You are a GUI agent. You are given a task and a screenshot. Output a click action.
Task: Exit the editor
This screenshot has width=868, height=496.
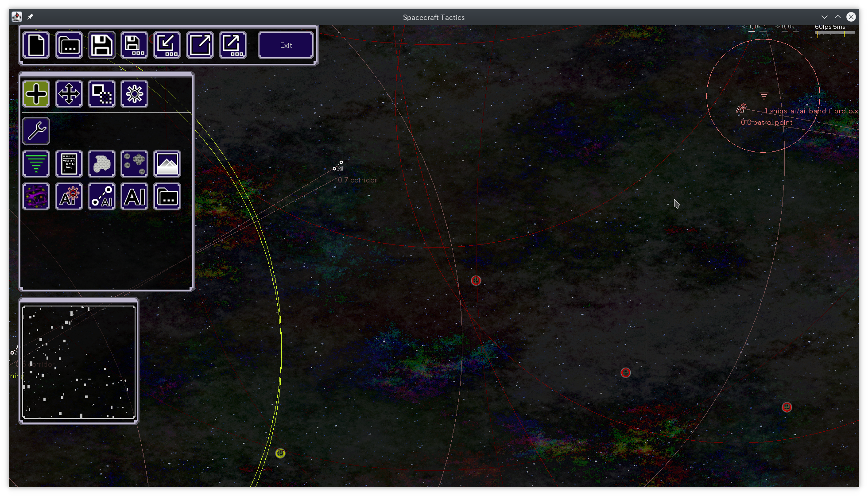286,45
